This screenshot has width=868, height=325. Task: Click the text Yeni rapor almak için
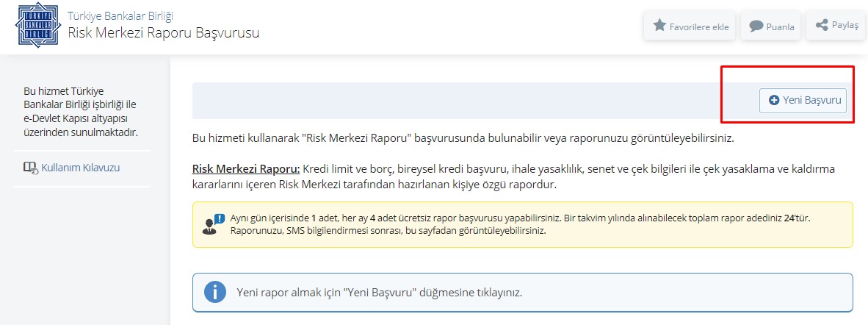[379, 292]
